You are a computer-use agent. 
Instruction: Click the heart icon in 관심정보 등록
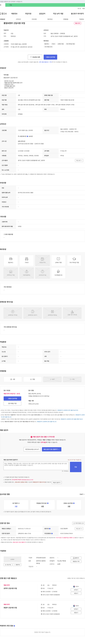[31, 57]
